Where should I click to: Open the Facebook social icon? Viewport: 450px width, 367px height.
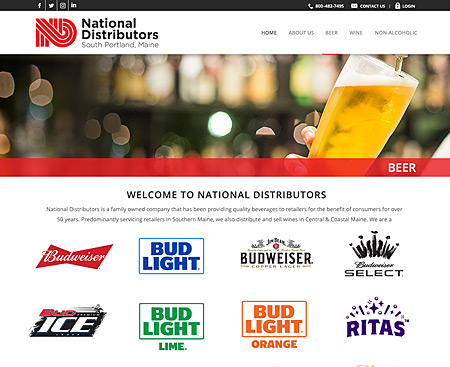click(40, 5)
